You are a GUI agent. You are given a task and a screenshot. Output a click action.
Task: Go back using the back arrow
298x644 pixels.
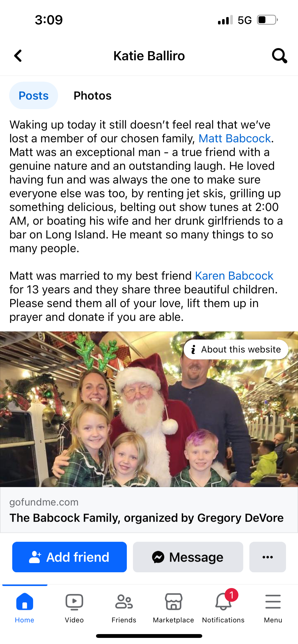(18, 56)
